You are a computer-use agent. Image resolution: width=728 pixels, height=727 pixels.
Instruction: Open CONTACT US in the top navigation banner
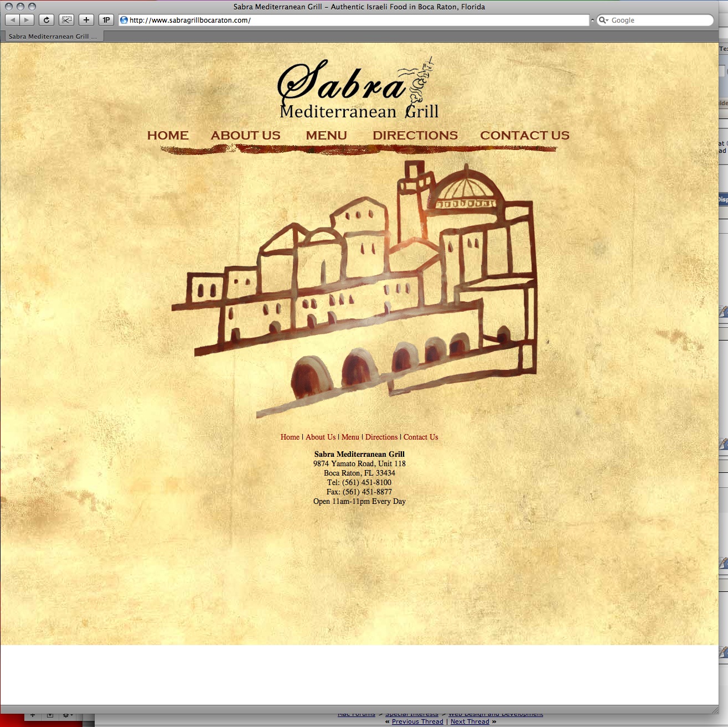(525, 135)
